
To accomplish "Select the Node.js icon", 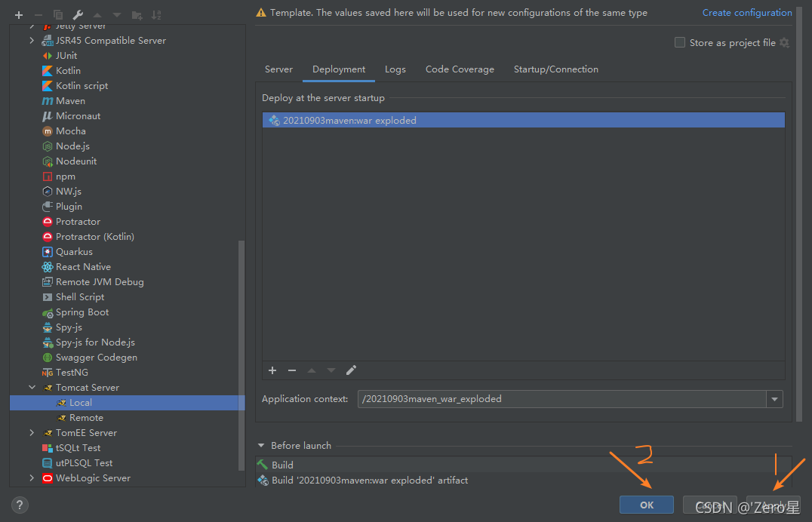I will [47, 146].
